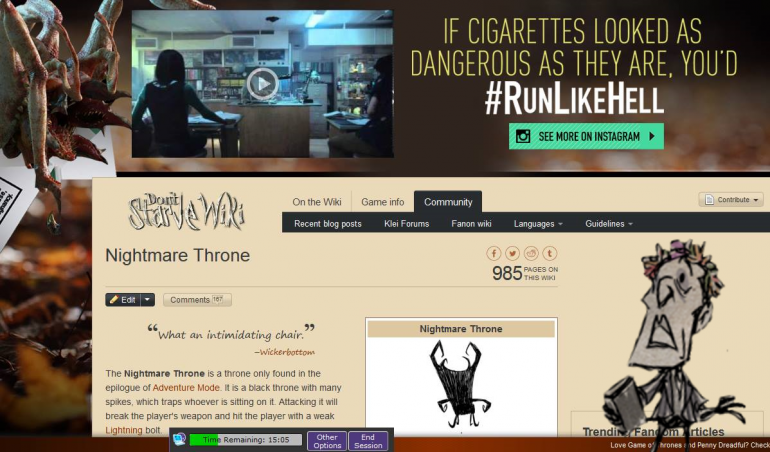Open the Lightning link
770x452 pixels.
coord(124,430)
